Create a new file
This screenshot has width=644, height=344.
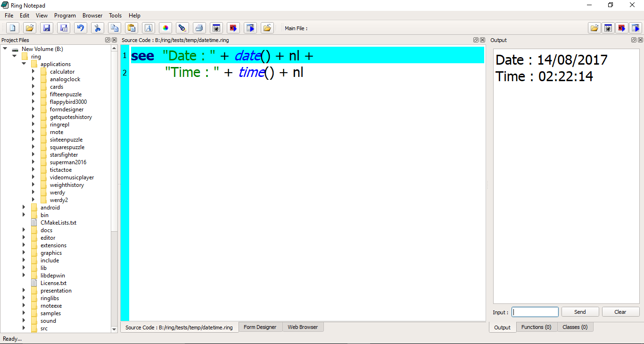13,28
